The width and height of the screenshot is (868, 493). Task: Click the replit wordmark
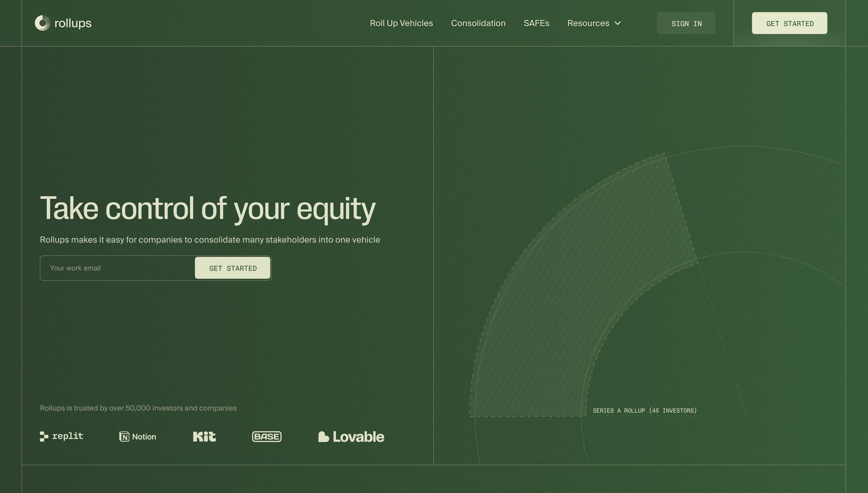[x=68, y=436]
